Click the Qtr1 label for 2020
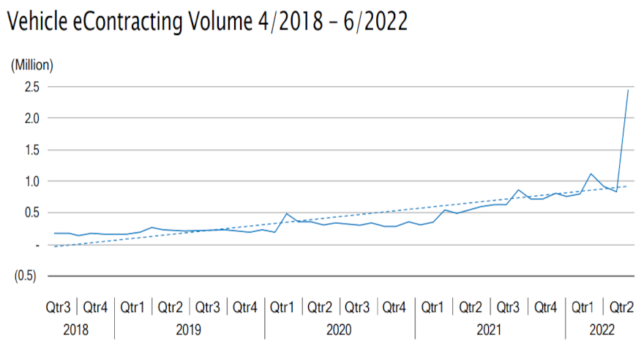The width and height of the screenshot is (644, 362). pos(282,308)
